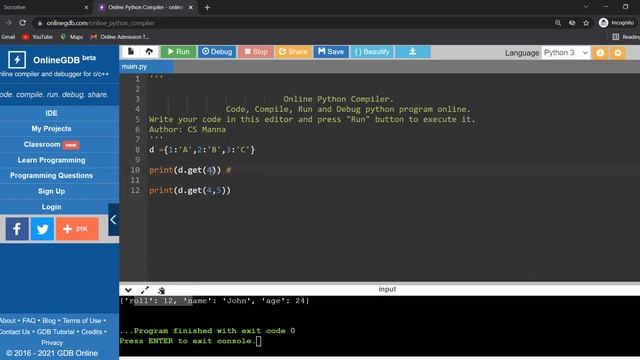Click the eye-crossed tracking protection icon
The height and width of the screenshot is (360, 640).
coord(572,23)
